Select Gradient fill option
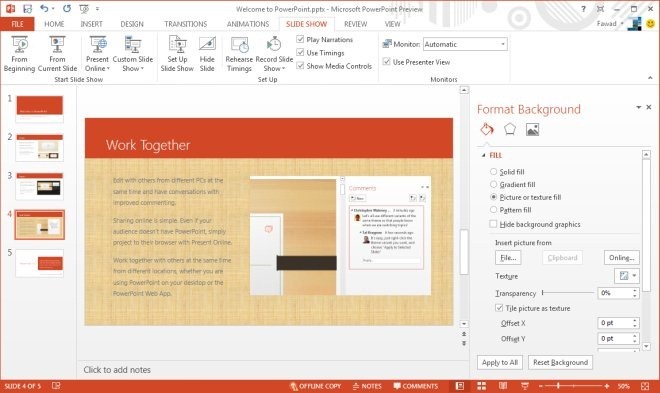The height and width of the screenshot is (393, 660). [493, 184]
